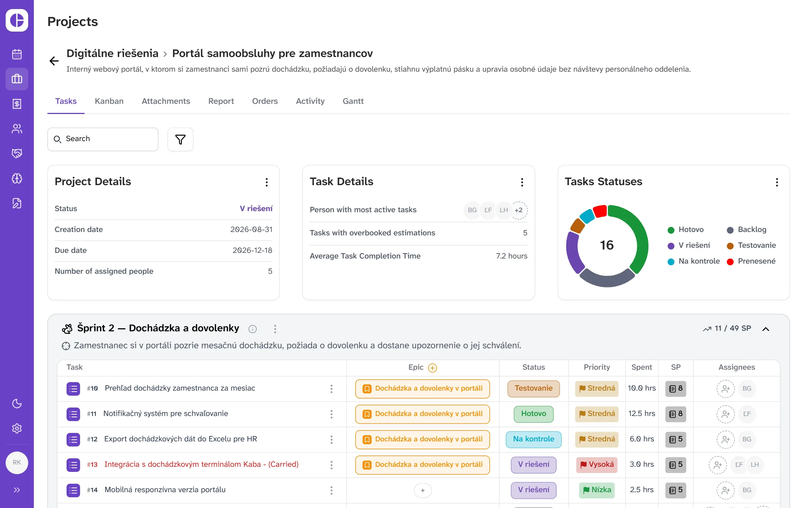This screenshot has width=812, height=508.
Task: Click the donut chart center 16
Action: pos(607,245)
